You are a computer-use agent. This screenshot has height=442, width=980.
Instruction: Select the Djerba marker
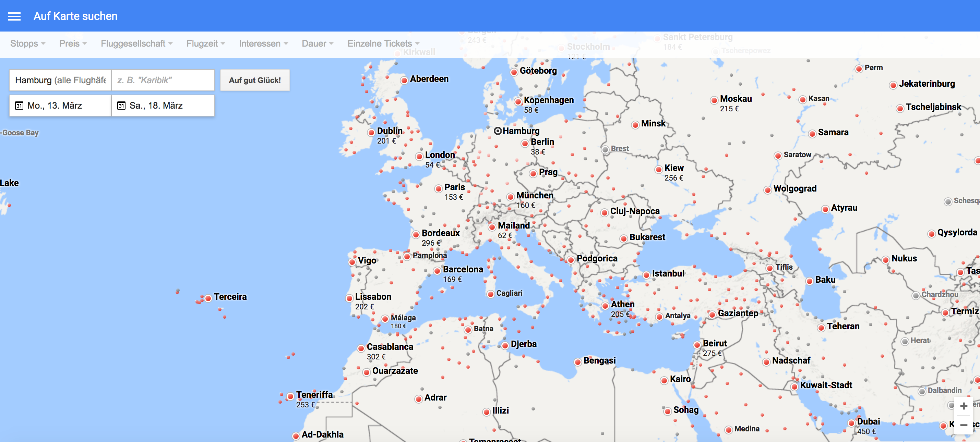[505, 345]
